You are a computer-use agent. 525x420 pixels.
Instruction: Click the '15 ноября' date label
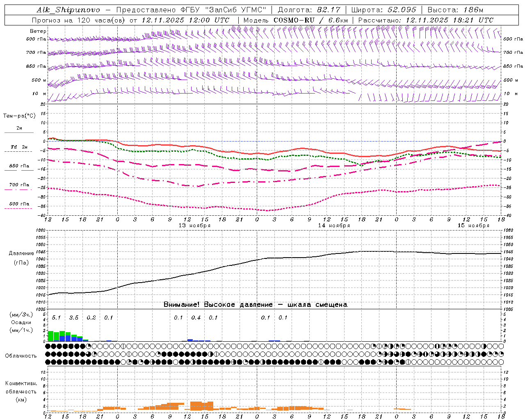coord(473,226)
